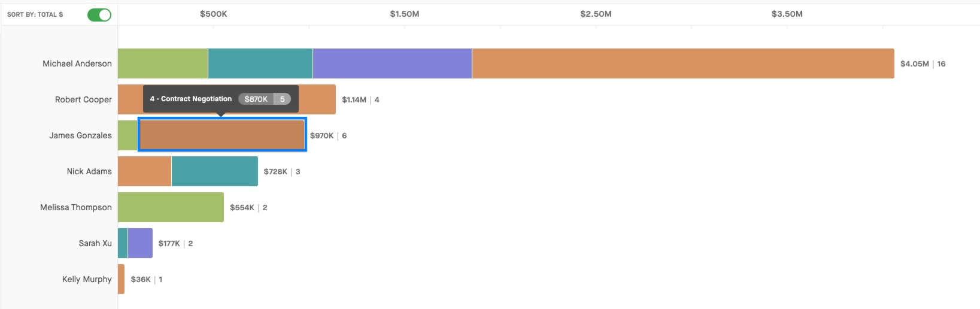Select Sarah Xu's teal bar segment
The image size is (980, 309).
(x=123, y=243)
